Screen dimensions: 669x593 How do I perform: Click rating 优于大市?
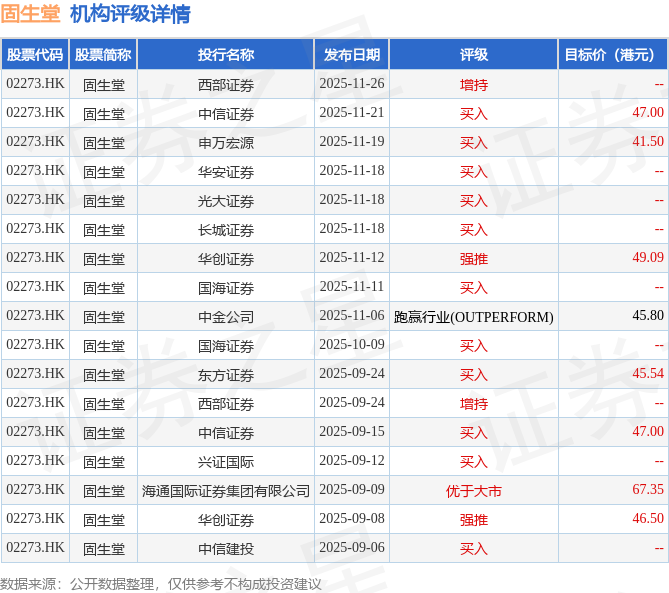pyautogui.click(x=474, y=491)
